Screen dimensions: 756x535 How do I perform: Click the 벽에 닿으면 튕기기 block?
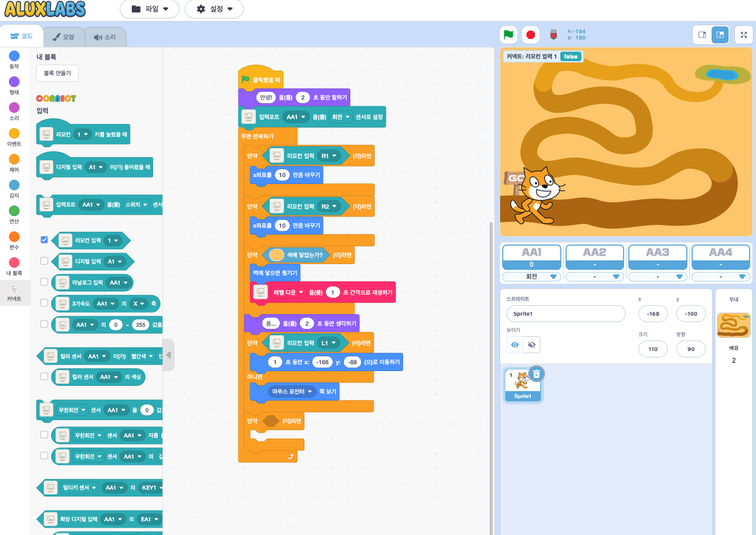coord(275,273)
